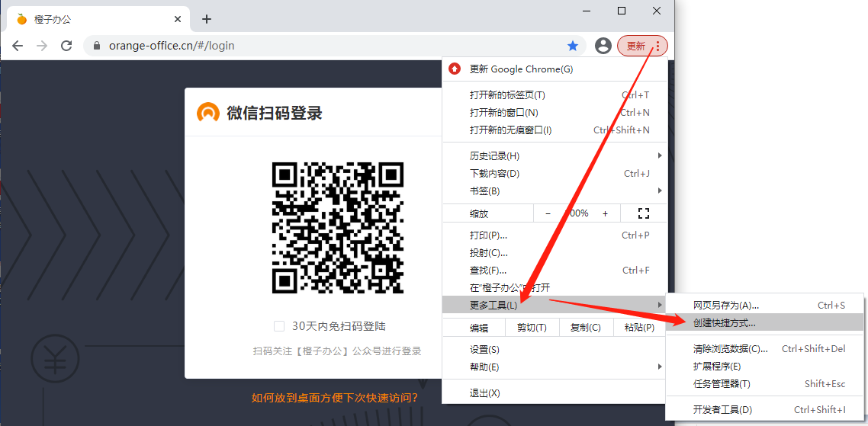This screenshot has width=868, height=426.
Task: Expand the 书签 submenu
Action: tap(555, 191)
